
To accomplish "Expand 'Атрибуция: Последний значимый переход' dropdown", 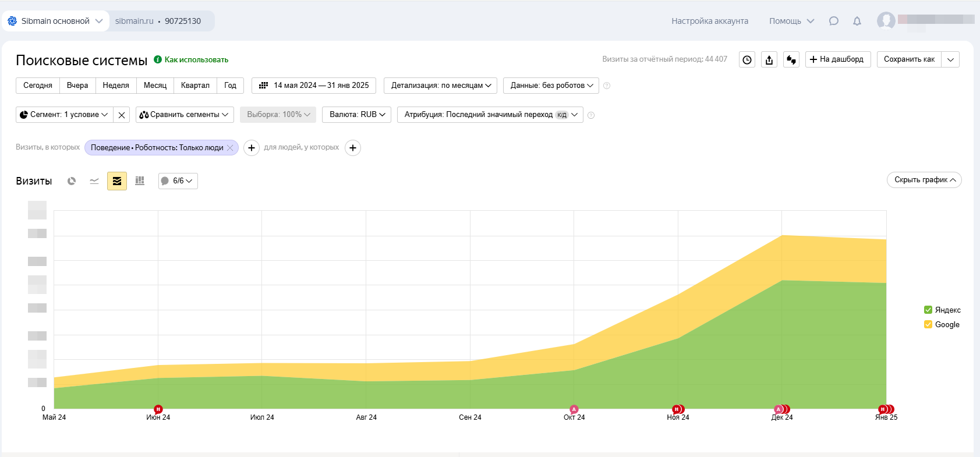I will pyautogui.click(x=490, y=115).
